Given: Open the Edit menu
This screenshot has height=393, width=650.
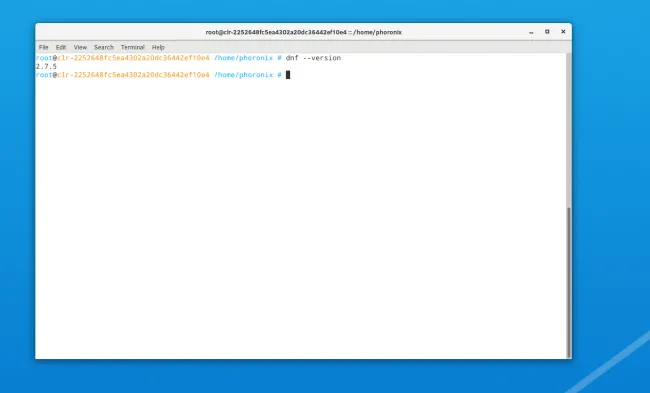Looking at the screenshot, I should click(61, 47).
